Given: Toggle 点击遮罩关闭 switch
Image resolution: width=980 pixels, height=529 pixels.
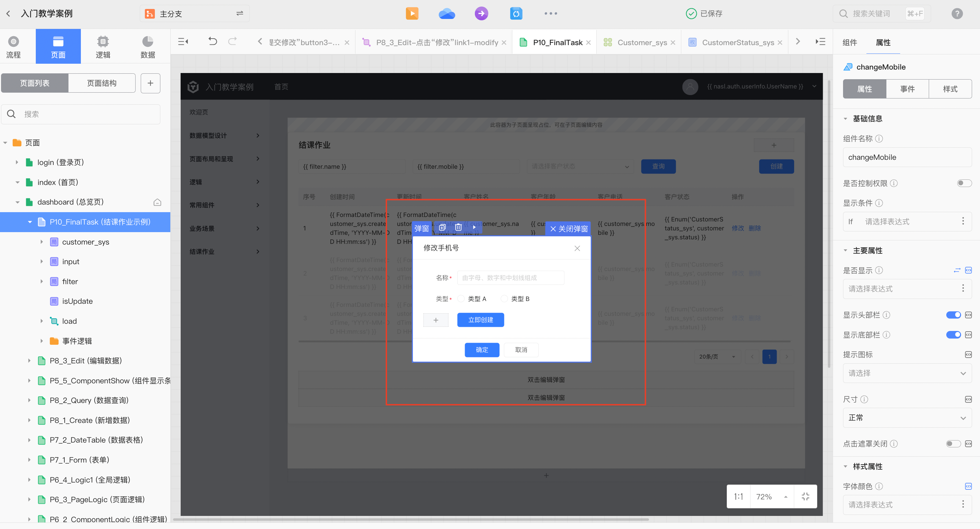Looking at the screenshot, I should (x=954, y=444).
